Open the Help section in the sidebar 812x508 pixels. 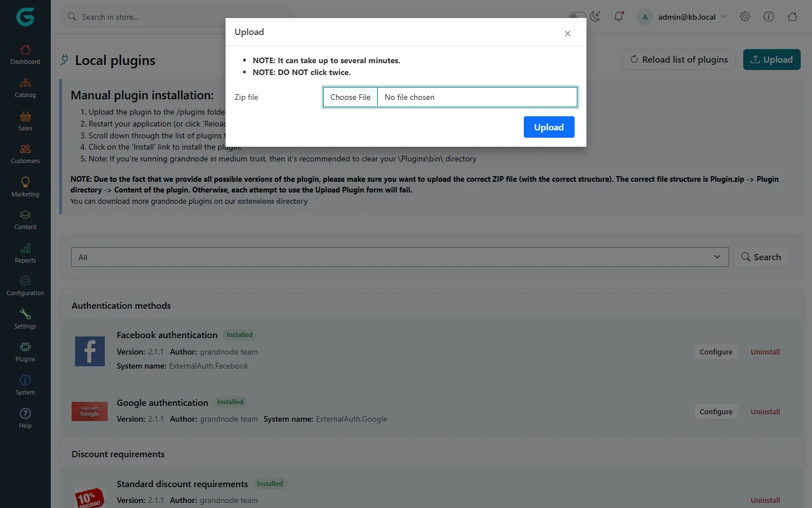pyautogui.click(x=25, y=419)
